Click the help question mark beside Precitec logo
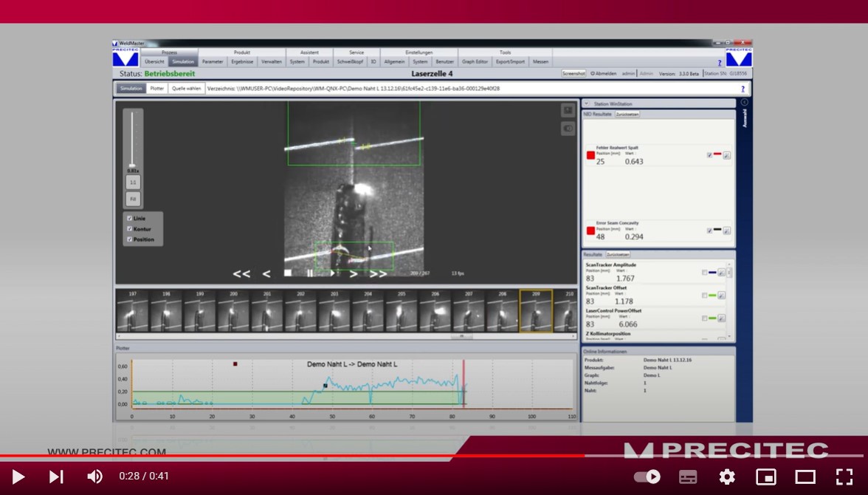 720,63
